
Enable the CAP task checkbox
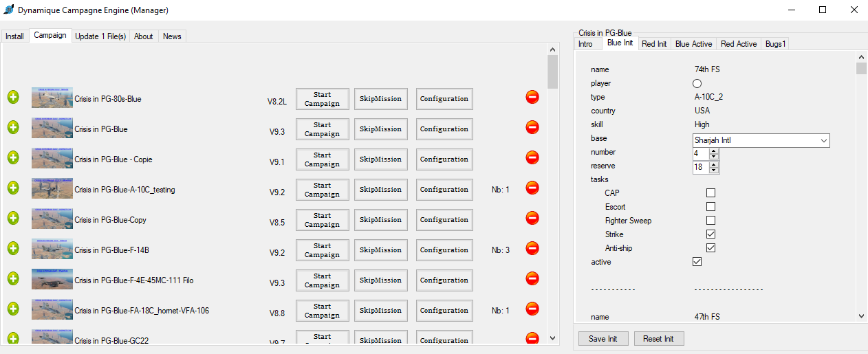coord(710,193)
